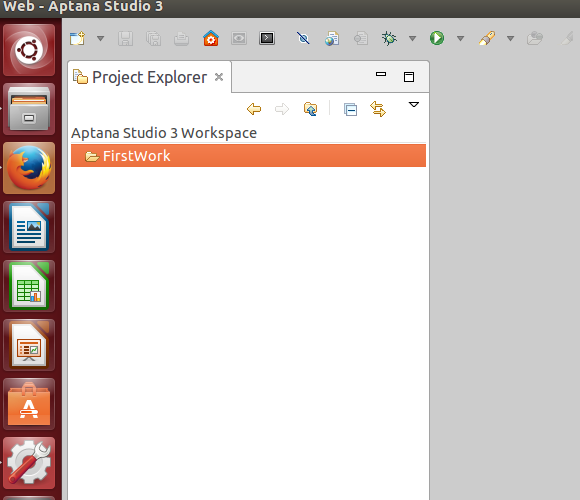
Task: Click the Print icon in toolbar
Action: coord(181,38)
